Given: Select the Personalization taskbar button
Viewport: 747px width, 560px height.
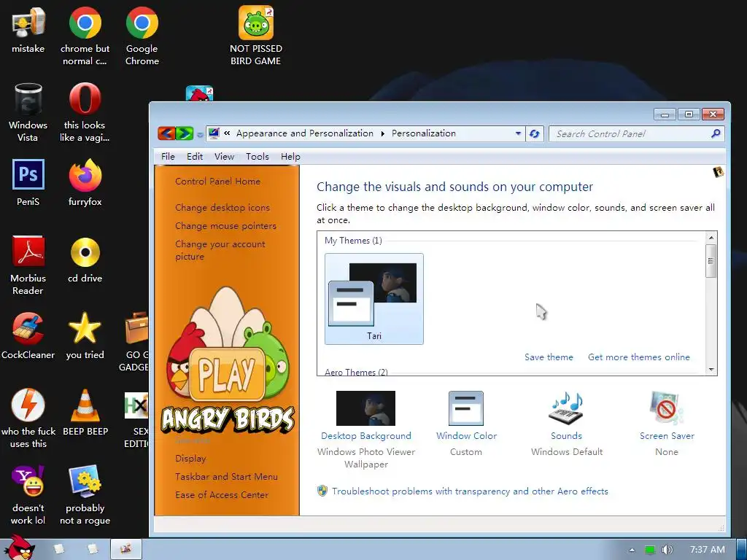Looking at the screenshot, I should (125, 549).
